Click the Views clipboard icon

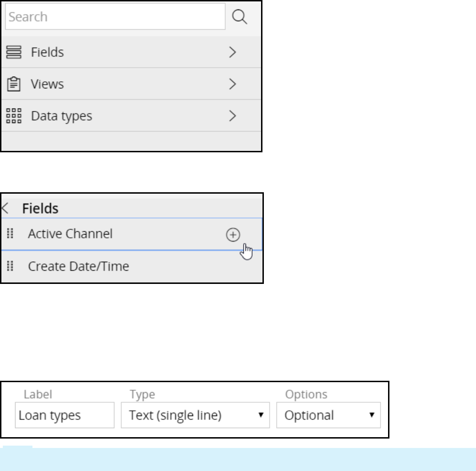point(14,84)
